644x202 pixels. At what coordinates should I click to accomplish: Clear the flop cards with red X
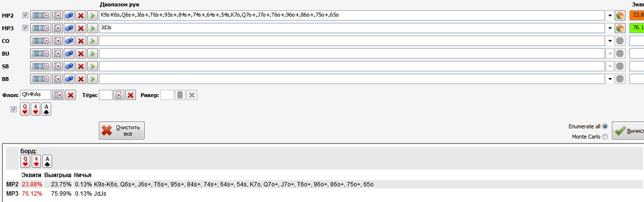coord(70,95)
